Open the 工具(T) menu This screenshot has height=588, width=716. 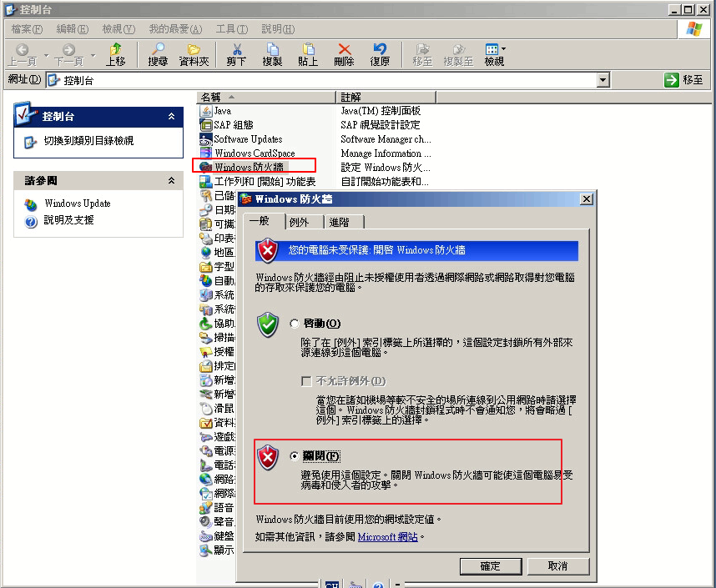(x=231, y=29)
